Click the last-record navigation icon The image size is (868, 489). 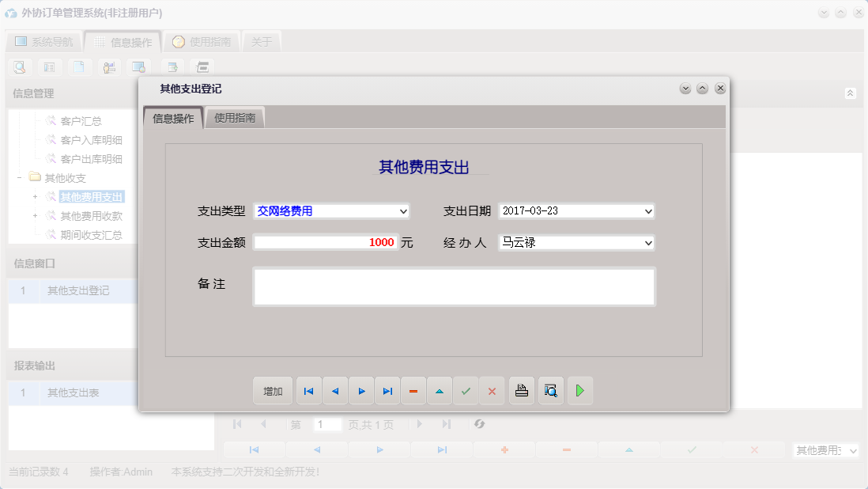[x=387, y=390]
